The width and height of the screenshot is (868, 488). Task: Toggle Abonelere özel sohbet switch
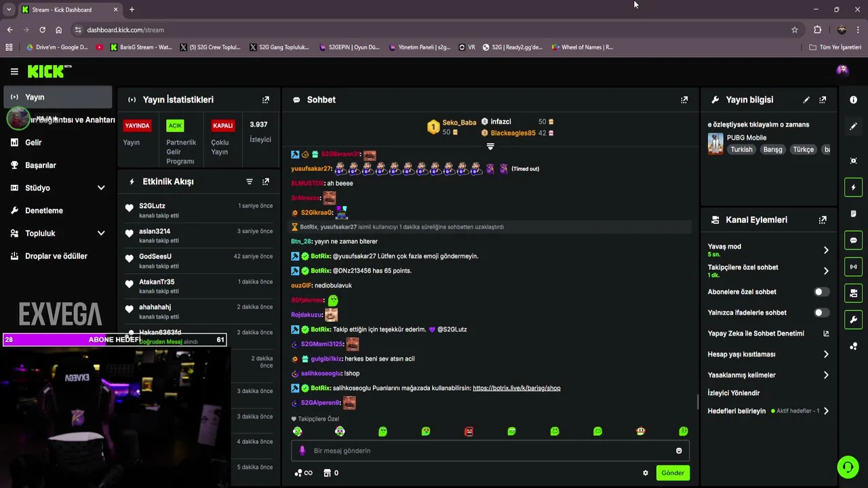point(821,292)
